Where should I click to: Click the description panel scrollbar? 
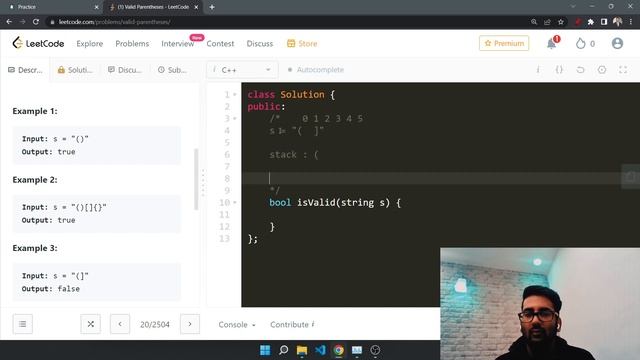(x=196, y=179)
